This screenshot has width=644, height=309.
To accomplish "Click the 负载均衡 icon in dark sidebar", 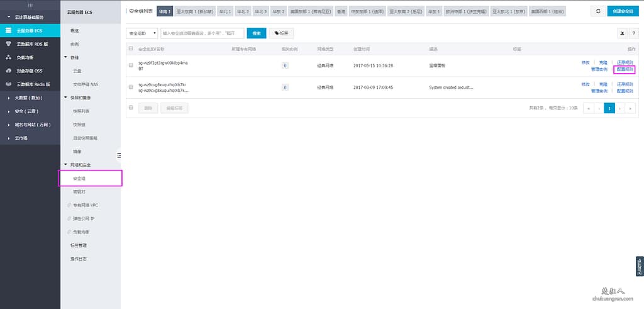I will [x=8, y=57].
